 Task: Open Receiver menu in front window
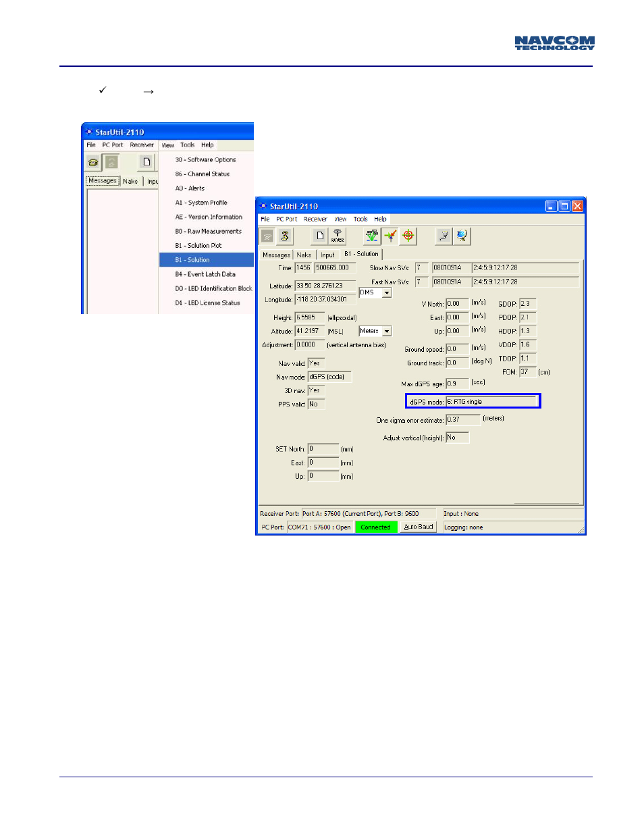tap(315, 219)
